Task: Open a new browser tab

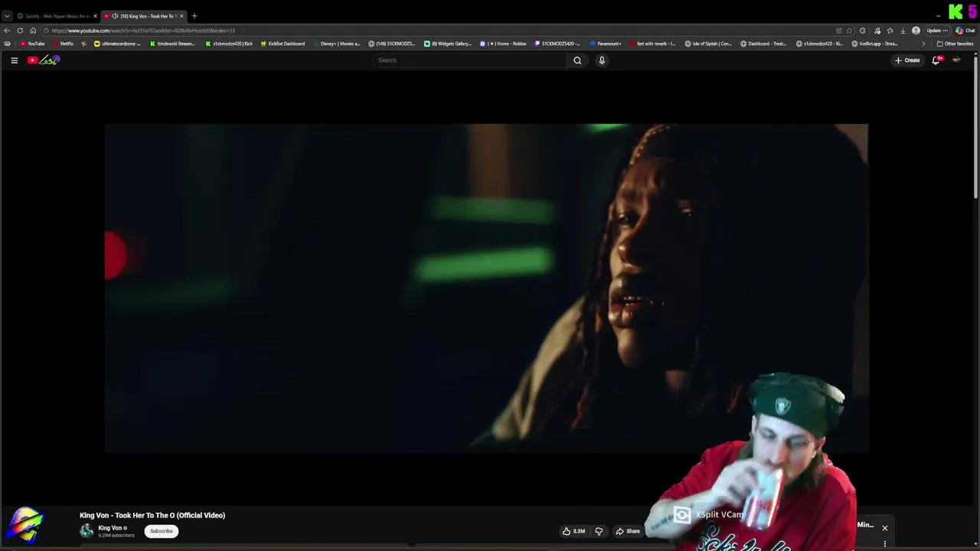Action: 194,16
